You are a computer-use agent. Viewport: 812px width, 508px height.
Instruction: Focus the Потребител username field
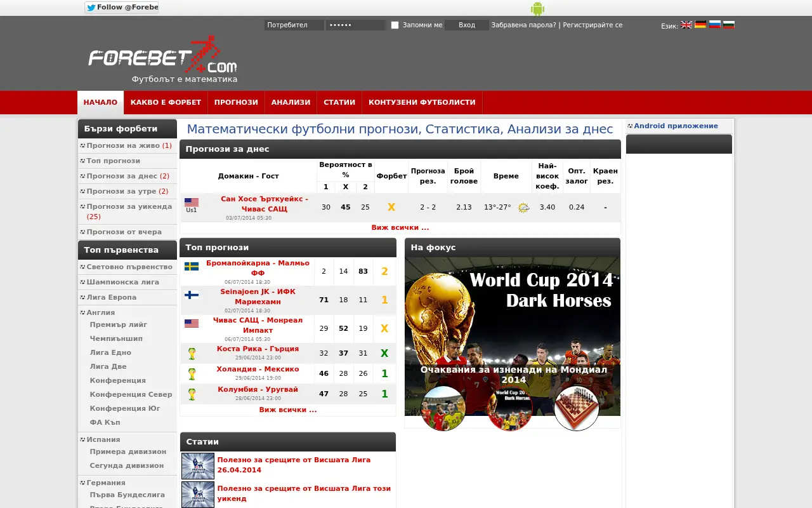[294, 25]
